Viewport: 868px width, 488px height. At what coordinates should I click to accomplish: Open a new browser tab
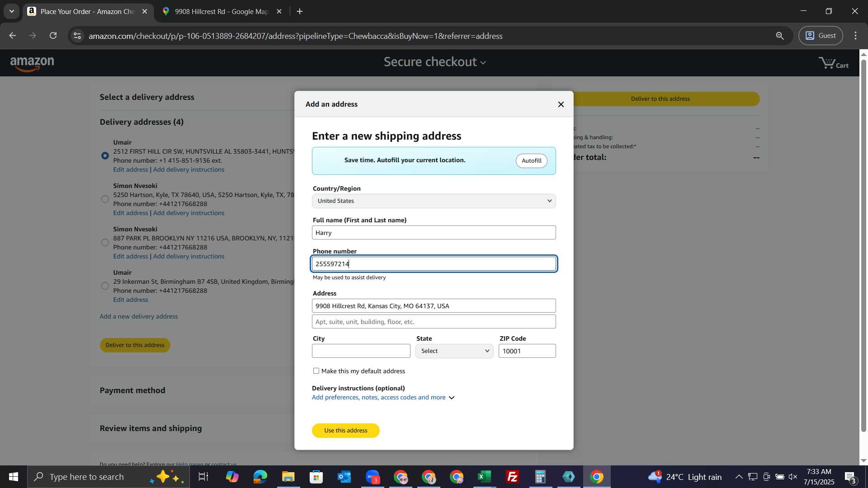tap(300, 12)
